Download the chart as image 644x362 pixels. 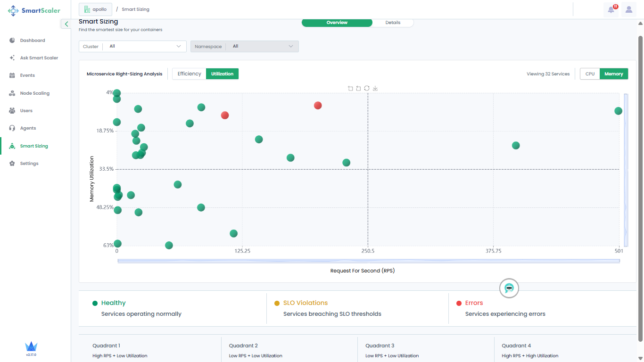tap(375, 88)
